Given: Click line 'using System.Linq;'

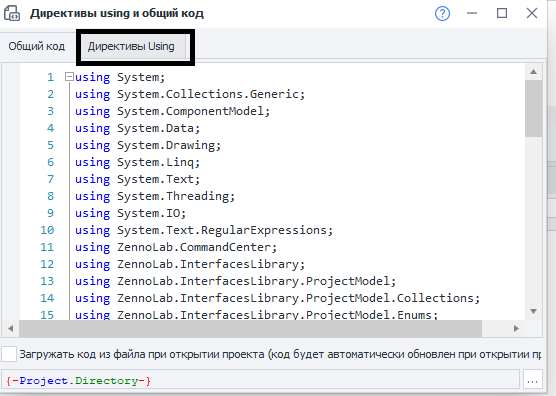Looking at the screenshot, I should [x=137, y=162].
